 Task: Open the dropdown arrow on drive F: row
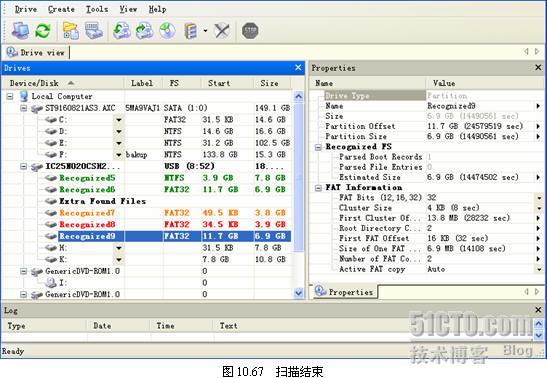(119, 154)
